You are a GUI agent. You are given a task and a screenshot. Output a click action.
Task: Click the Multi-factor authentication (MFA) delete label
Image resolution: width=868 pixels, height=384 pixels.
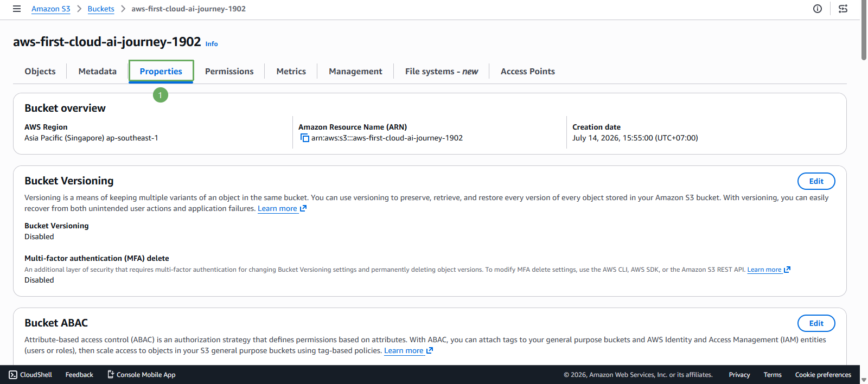[x=97, y=258]
